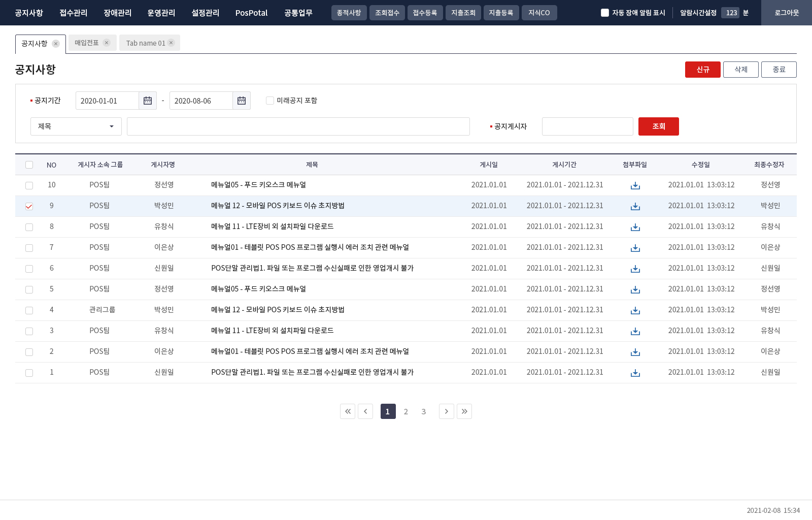812x520 pixels.
Task: Uncheck the row 9 notice checkbox
Action: tap(29, 206)
